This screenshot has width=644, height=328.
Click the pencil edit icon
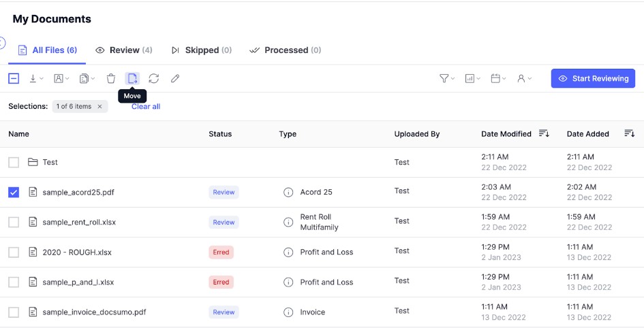click(x=175, y=79)
